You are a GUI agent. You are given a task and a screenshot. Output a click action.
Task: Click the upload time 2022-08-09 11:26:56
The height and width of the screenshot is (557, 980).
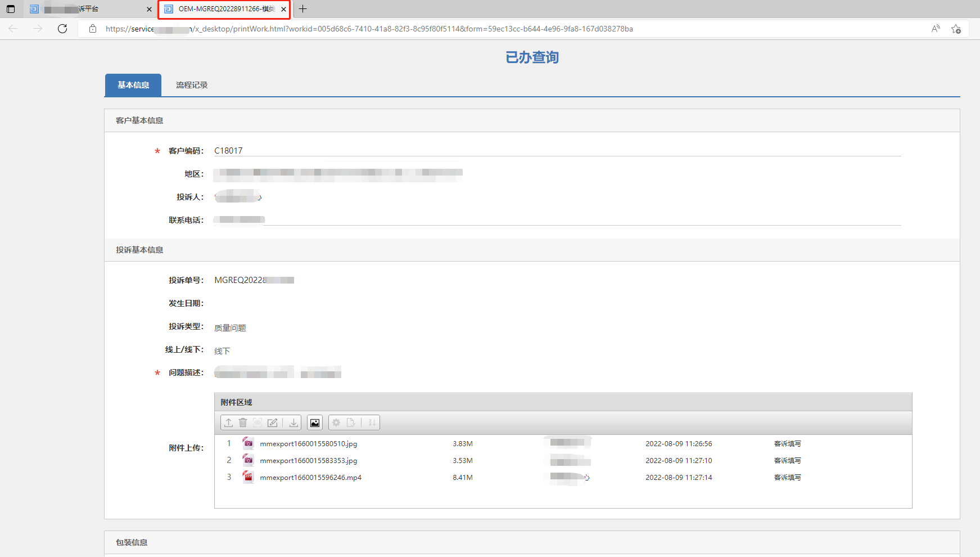(x=679, y=444)
